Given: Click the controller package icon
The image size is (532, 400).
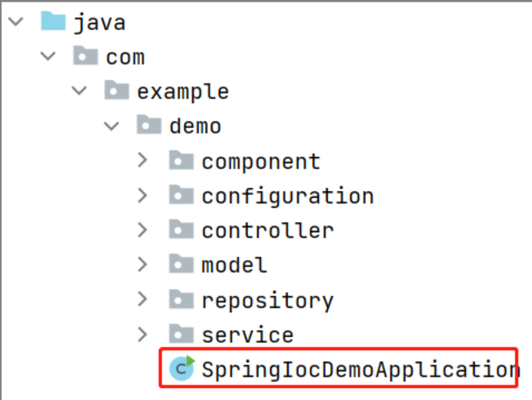Looking at the screenshot, I should coord(181,230).
